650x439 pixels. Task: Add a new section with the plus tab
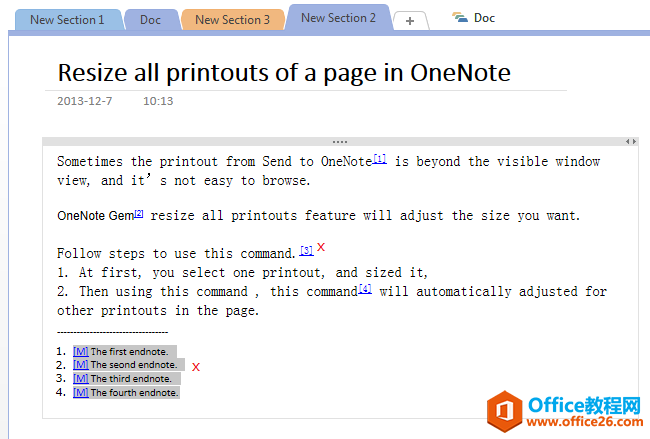click(x=410, y=21)
